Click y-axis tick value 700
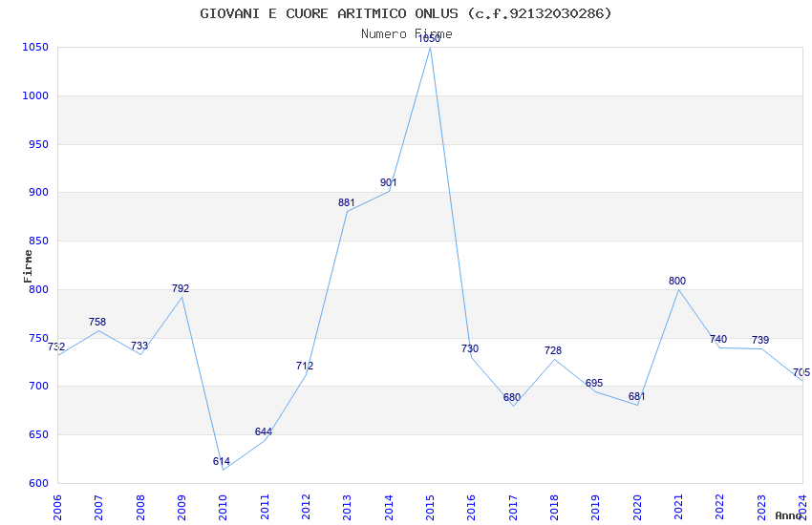This screenshot has width=812, height=525. [38, 387]
